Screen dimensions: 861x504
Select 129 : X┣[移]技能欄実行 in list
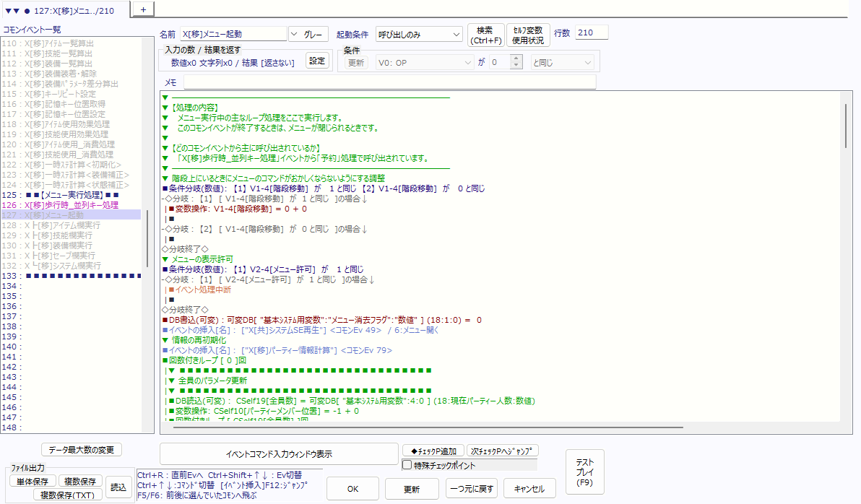click(71, 235)
